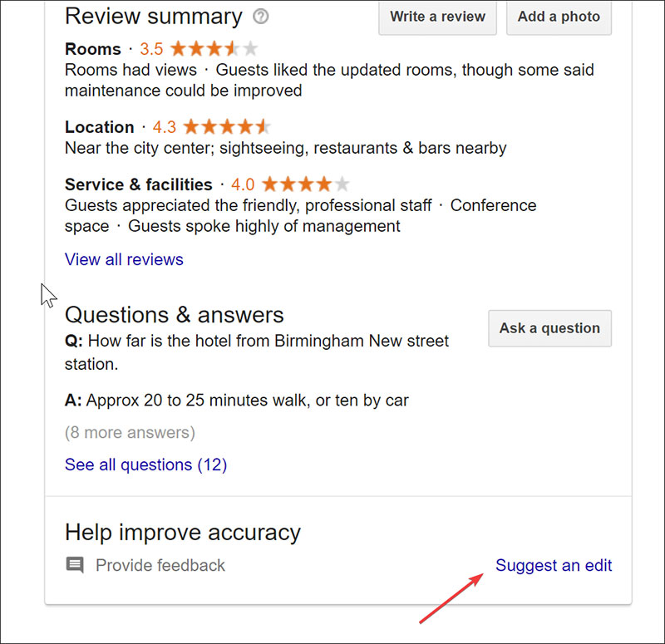Click the Write a review button
The image size is (665, 644).
coord(437,16)
